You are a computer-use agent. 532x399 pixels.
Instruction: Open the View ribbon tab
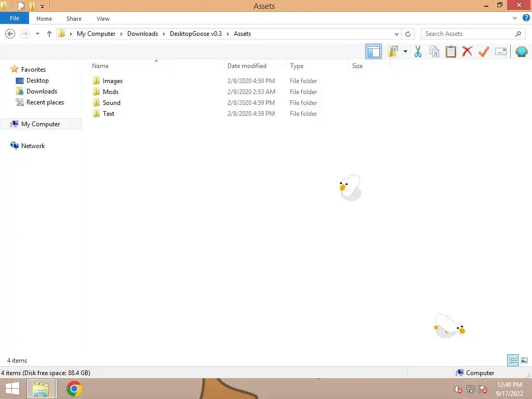103,19
